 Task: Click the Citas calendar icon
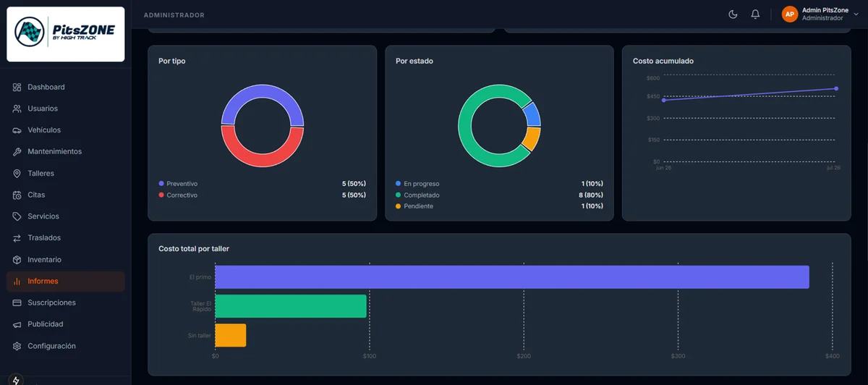(17, 195)
